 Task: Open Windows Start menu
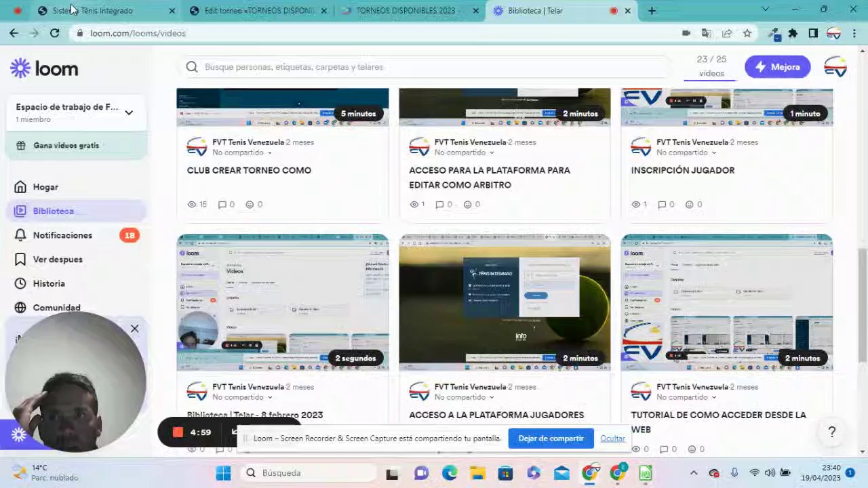click(x=223, y=473)
